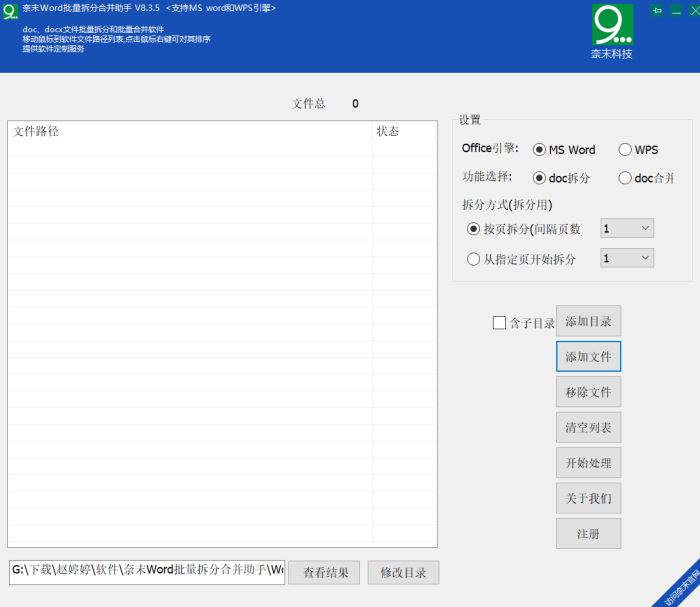This screenshot has height=607, width=700.
Task: Click the file total count value 0
Action: click(x=355, y=104)
